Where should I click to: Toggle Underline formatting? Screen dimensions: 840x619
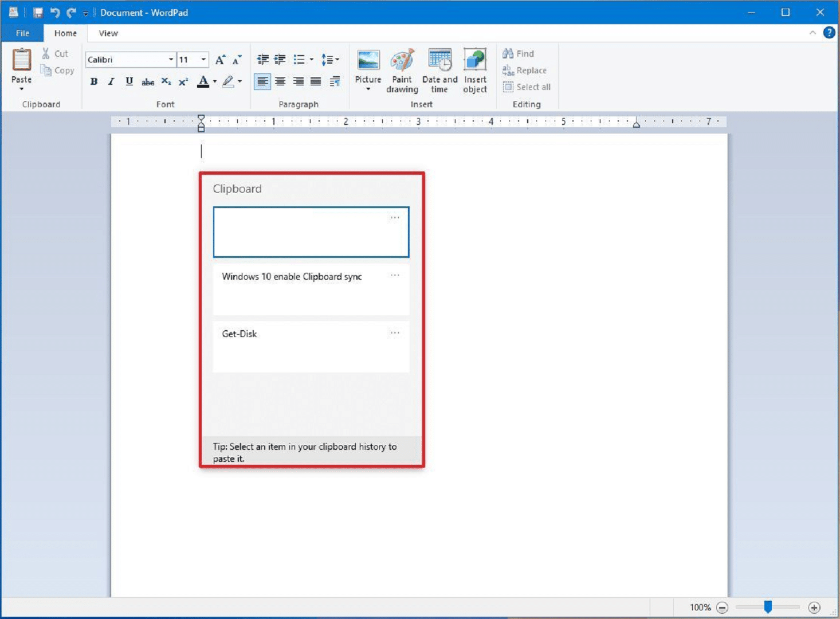(129, 81)
